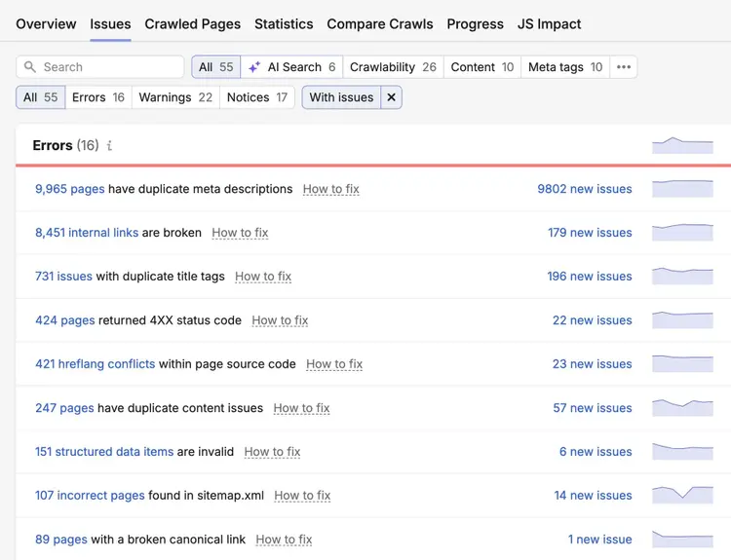Open trend chart for duplicate meta descriptions
731x560 pixels.
click(x=682, y=188)
